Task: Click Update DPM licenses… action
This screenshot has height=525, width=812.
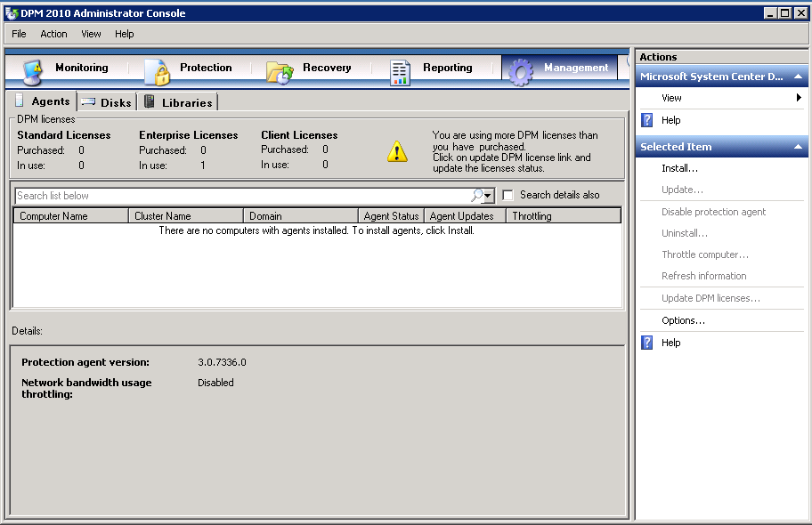Action: (710, 298)
